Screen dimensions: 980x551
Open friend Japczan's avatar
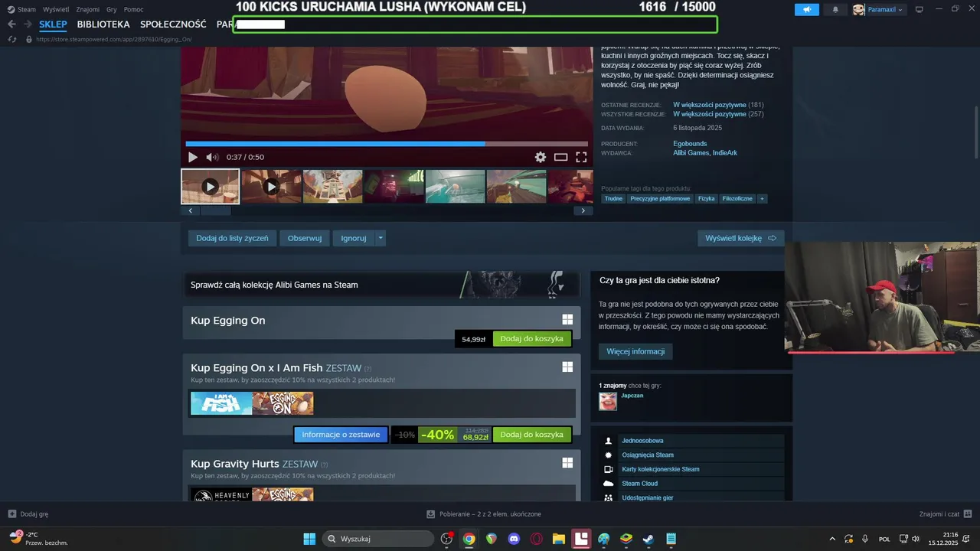click(x=608, y=401)
